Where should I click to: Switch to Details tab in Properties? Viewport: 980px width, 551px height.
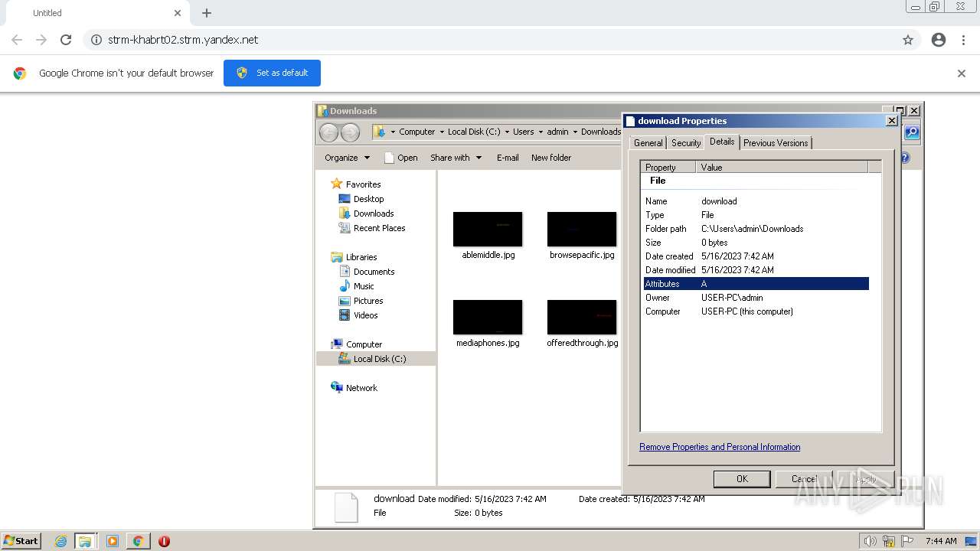tap(722, 142)
